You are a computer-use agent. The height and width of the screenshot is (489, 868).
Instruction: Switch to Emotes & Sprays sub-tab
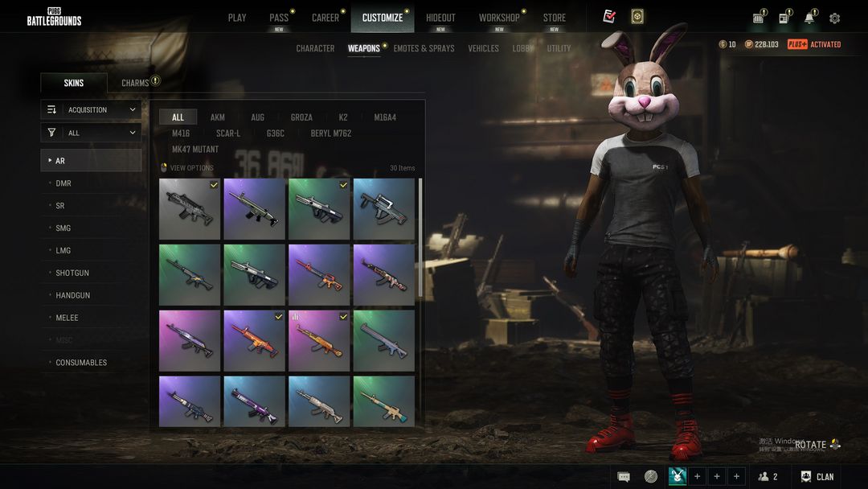tap(424, 49)
